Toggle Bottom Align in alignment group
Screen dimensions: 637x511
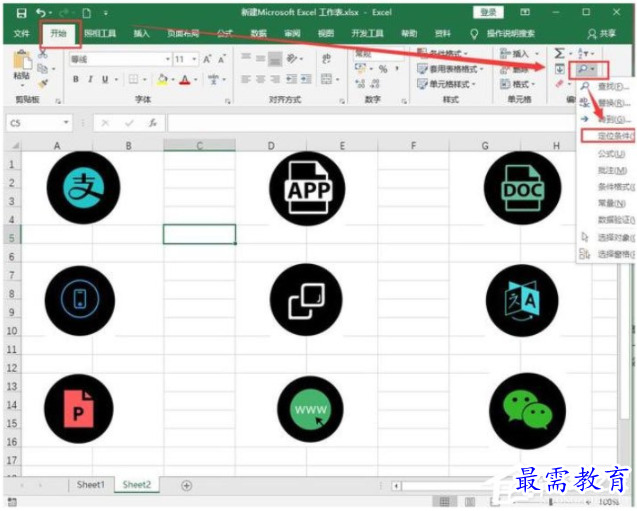coord(275,59)
